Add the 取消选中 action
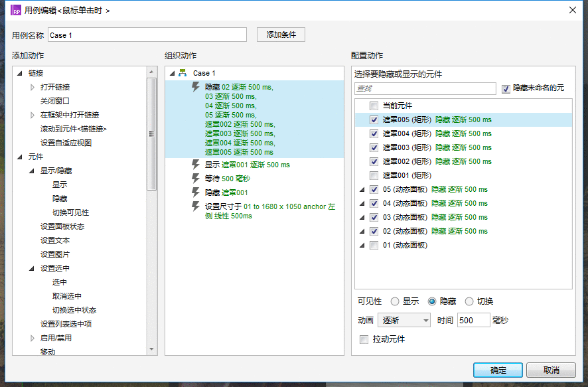This screenshot has width=588, height=387. pos(67,296)
